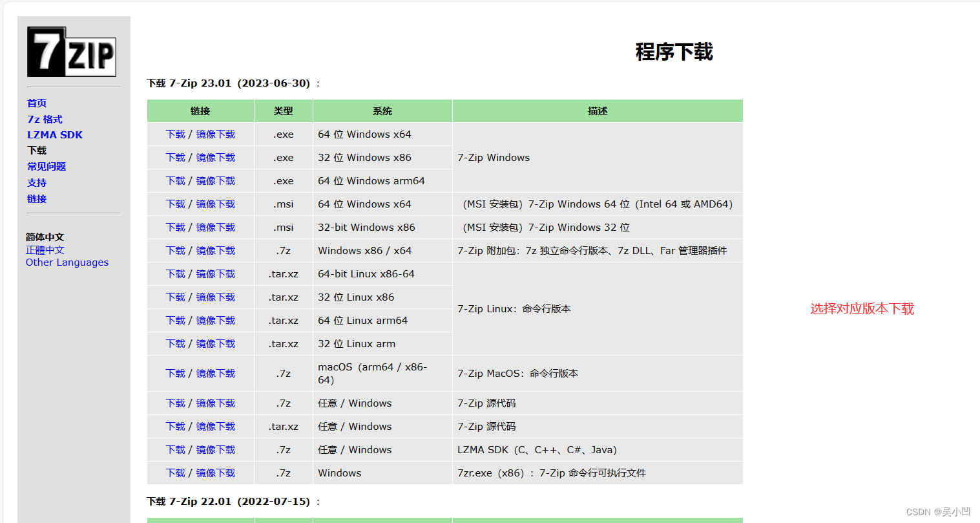The image size is (980, 523).
Task: Click 镜像下载 for 64 位 Windows x64 .msi
Action: point(216,204)
